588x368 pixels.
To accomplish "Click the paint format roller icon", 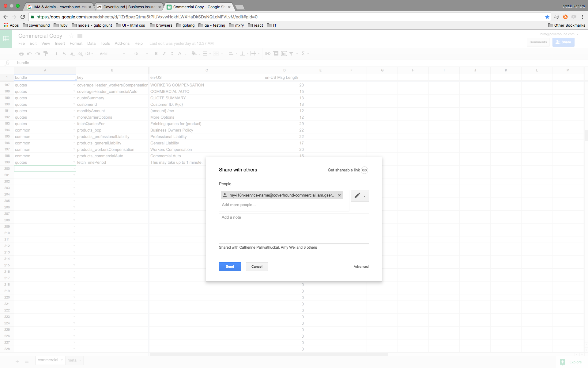I will click(x=46, y=54).
